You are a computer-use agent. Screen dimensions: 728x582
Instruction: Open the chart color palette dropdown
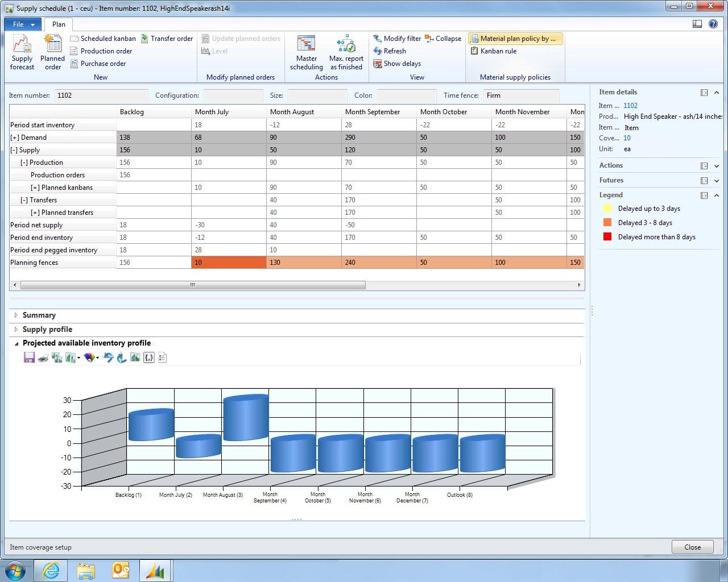[x=92, y=357]
